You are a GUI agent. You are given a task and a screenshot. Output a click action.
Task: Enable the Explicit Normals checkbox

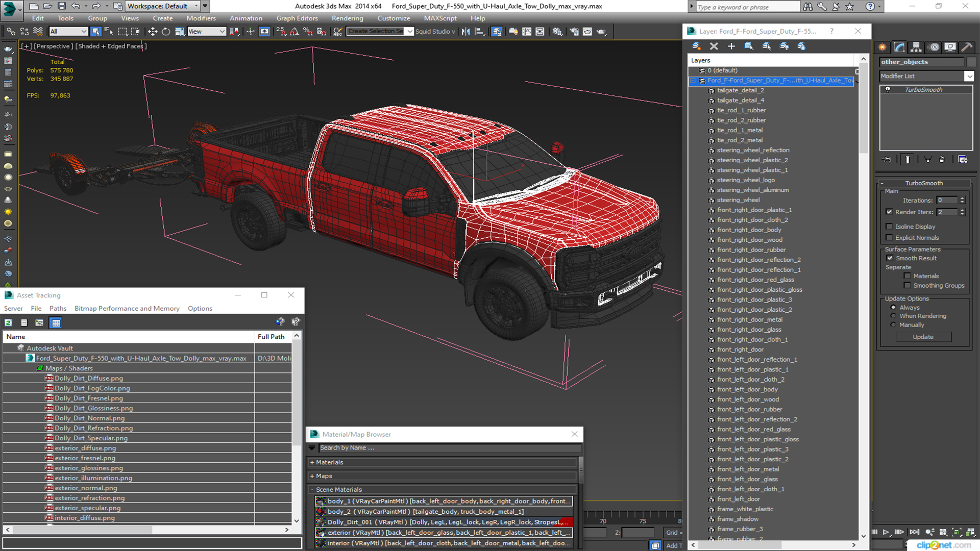point(889,238)
